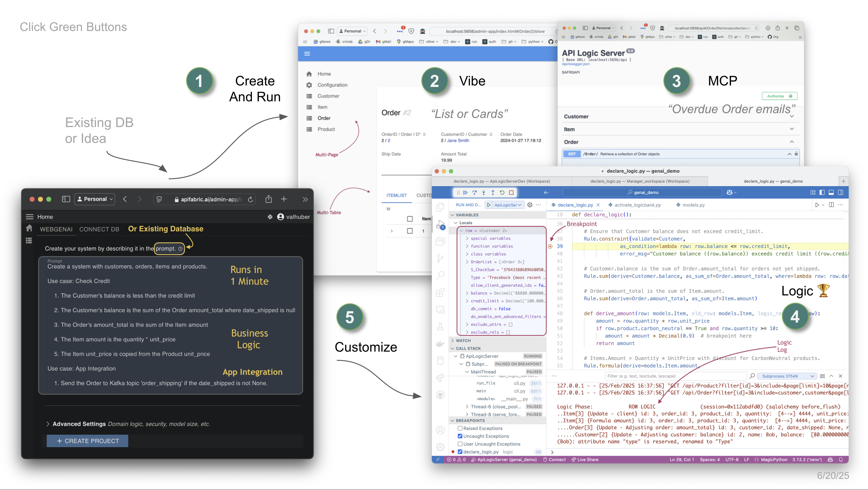Click the debug Restart icon
The height and width of the screenshot is (490, 868).
coord(502,193)
